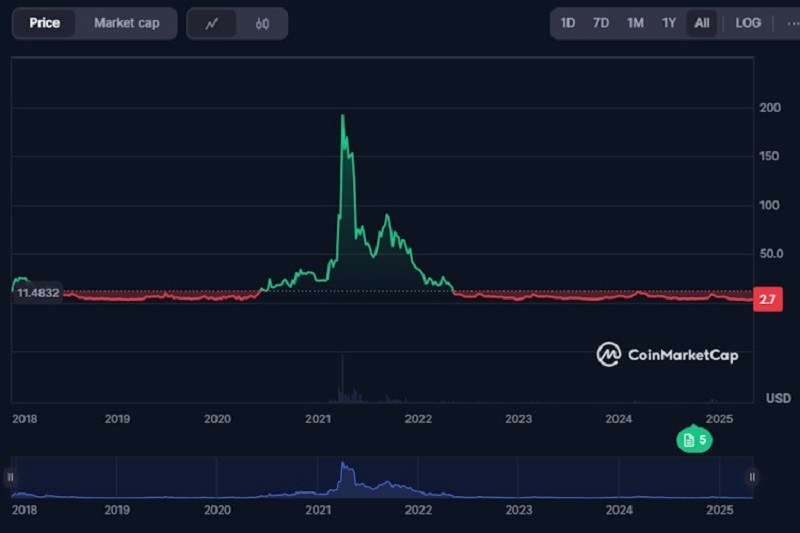The height and width of the screenshot is (533, 800).
Task: Select the Price tab
Action: pos(44,23)
